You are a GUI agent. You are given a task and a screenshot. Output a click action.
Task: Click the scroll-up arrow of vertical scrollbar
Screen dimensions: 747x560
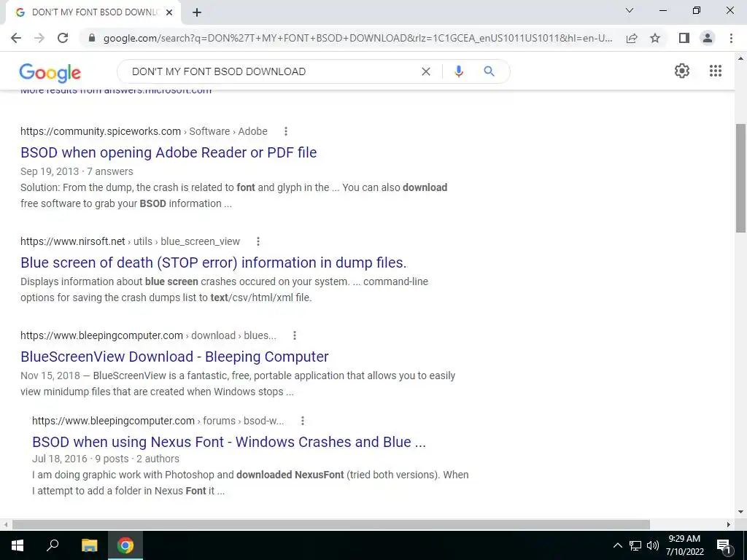740,58
